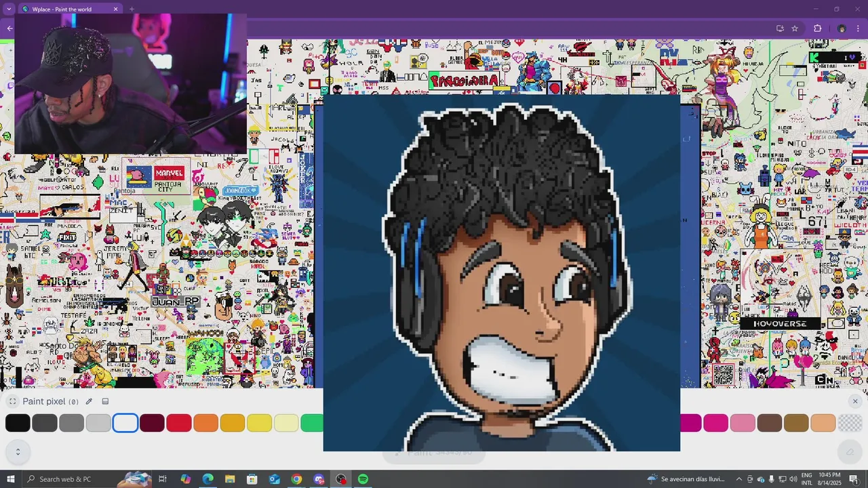
Task: Close the paint pixel panel
Action: (x=854, y=401)
